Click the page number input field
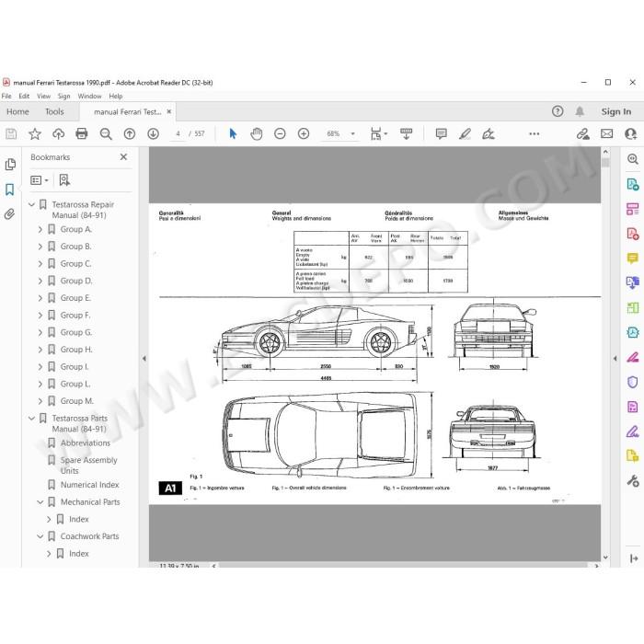 pyautogui.click(x=178, y=134)
